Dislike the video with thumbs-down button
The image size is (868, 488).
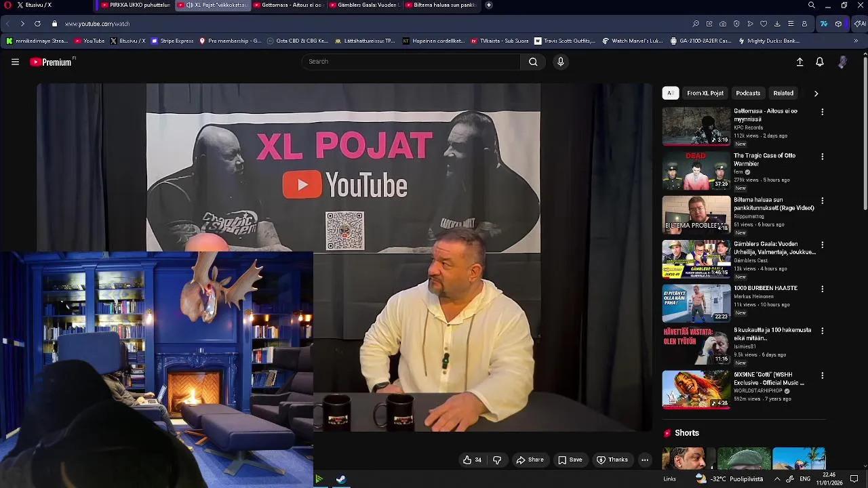click(497, 460)
